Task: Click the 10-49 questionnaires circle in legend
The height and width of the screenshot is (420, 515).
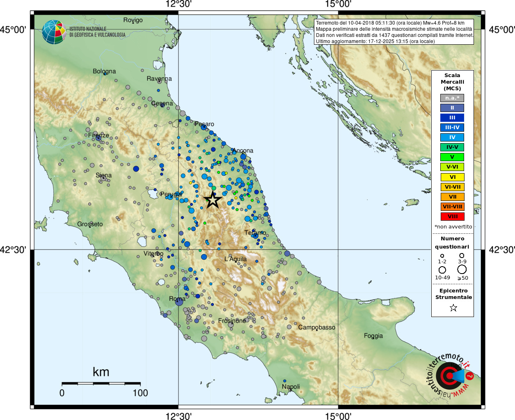Action: (x=442, y=270)
